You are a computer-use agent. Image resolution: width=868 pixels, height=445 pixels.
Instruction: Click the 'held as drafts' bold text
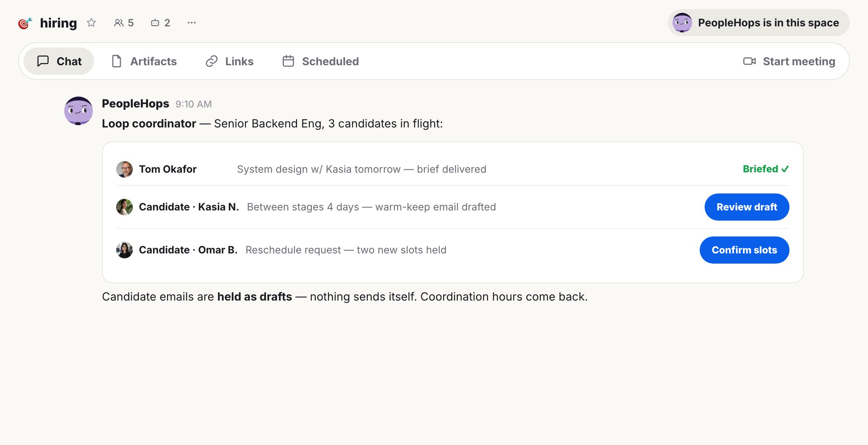point(255,297)
